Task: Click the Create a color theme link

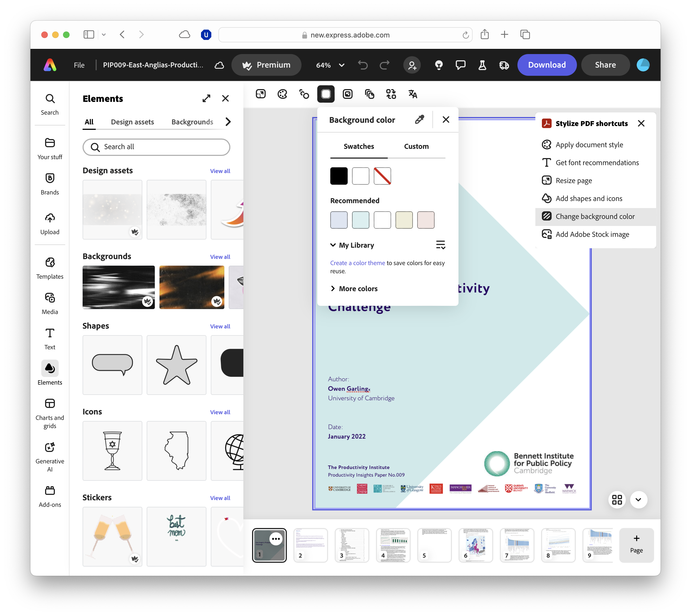Action: click(357, 263)
